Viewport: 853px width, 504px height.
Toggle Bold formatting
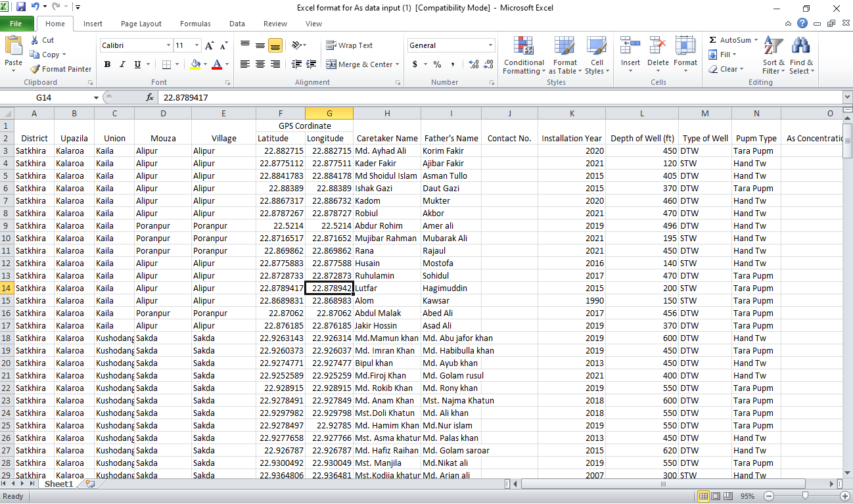point(107,64)
